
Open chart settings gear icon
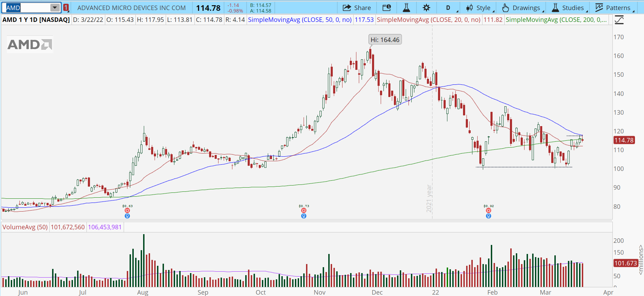coord(427,8)
